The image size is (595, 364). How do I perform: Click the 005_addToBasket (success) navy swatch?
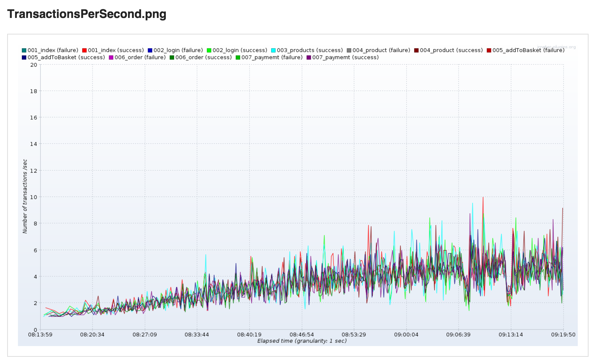(x=24, y=57)
